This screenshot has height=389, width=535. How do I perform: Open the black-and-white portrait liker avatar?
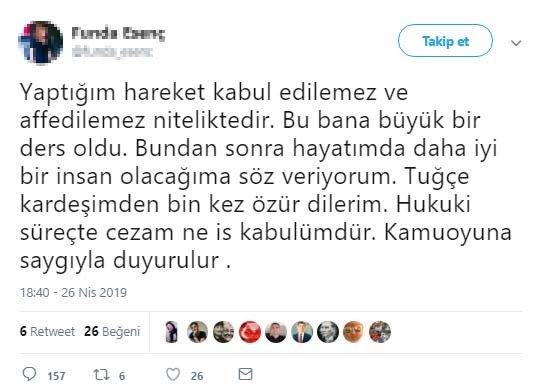[x=328, y=332]
